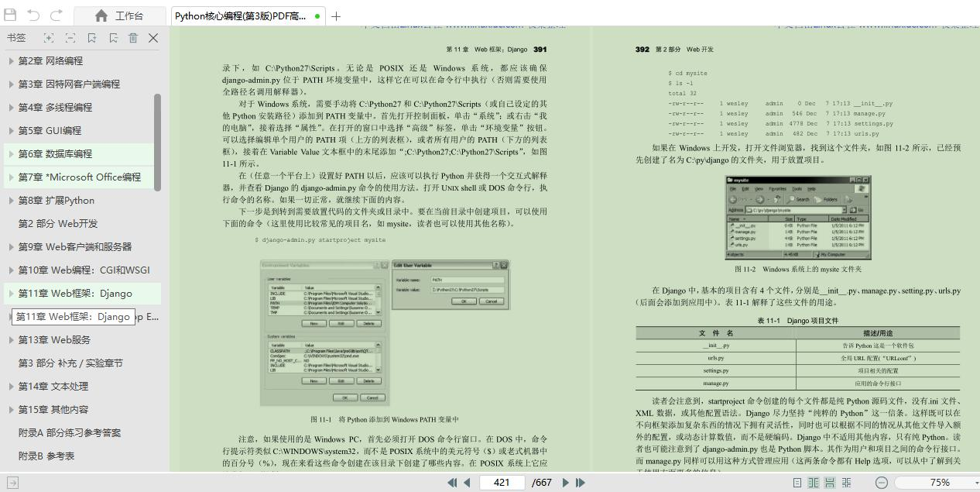Click the Edit User Variable dialog figure
This screenshot has width=980, height=492.
(x=450, y=284)
